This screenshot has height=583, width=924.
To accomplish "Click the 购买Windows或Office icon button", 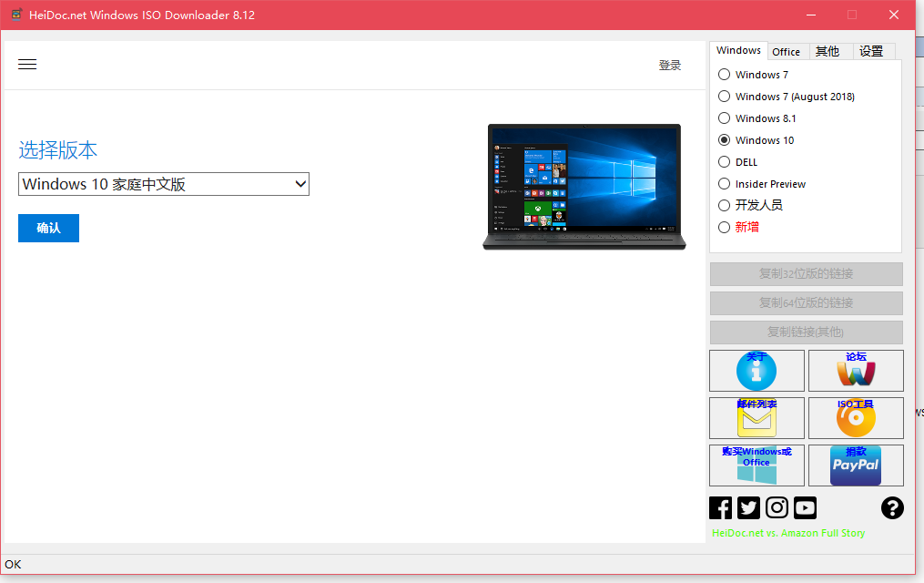I will [x=756, y=465].
